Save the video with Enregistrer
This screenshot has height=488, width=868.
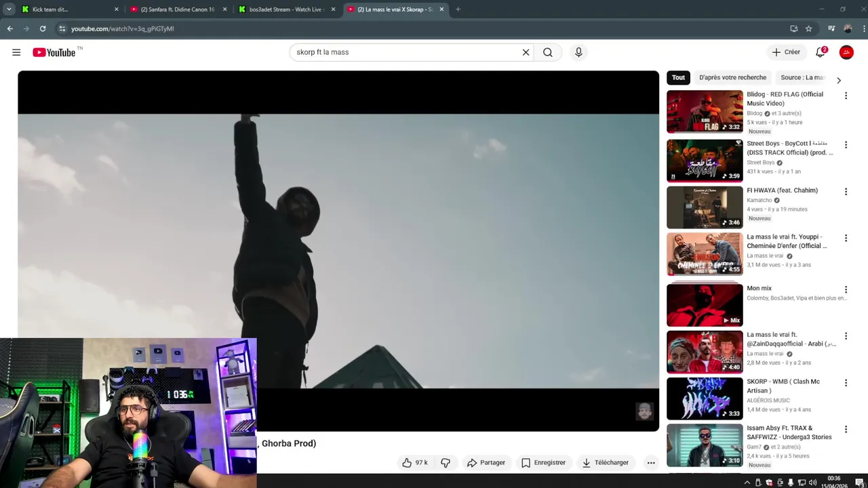click(542, 462)
